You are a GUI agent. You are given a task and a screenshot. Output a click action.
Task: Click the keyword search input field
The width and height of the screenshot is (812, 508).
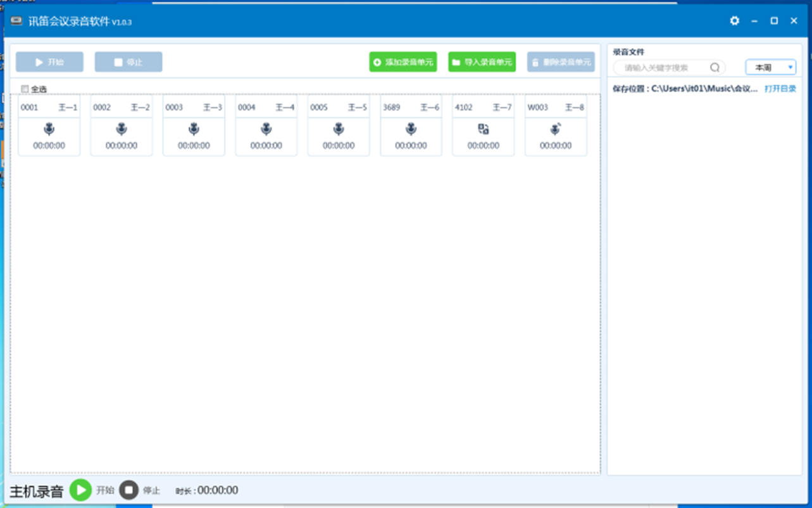point(665,68)
